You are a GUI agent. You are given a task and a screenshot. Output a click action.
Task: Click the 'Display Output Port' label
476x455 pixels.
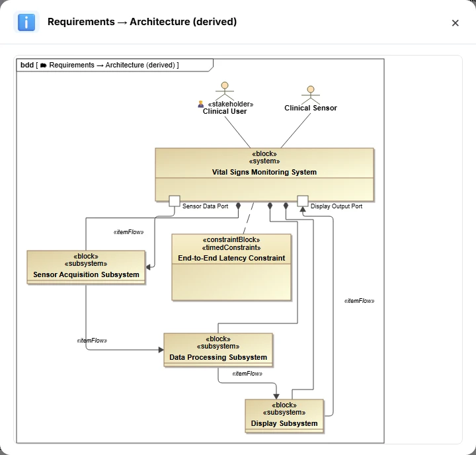click(337, 206)
